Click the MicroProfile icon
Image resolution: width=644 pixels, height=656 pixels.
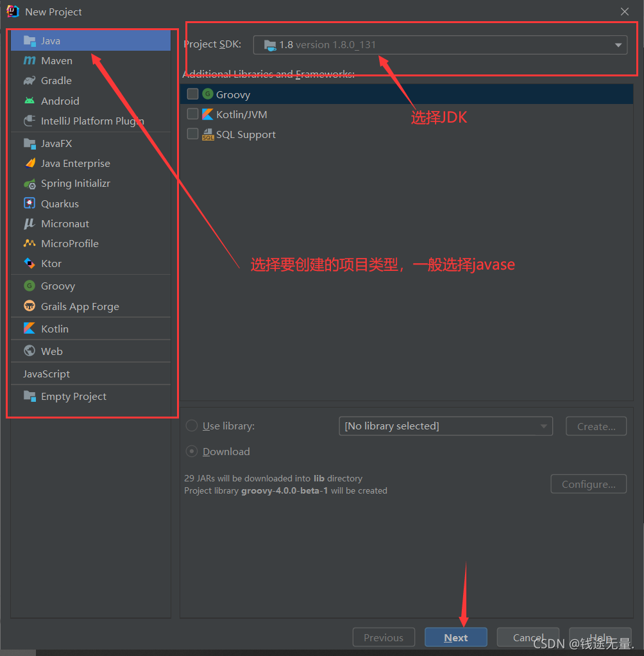pos(30,243)
